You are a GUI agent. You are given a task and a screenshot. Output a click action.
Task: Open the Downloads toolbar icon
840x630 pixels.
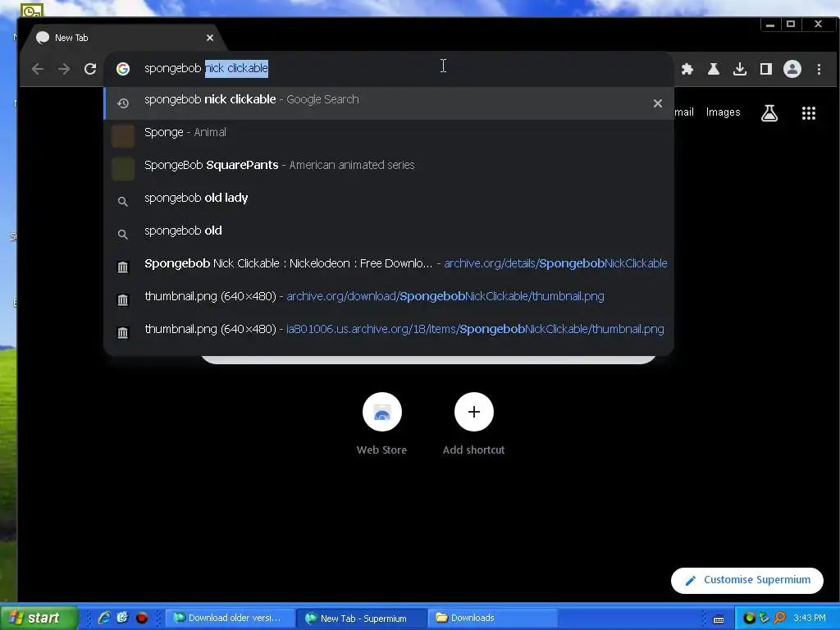pos(739,69)
